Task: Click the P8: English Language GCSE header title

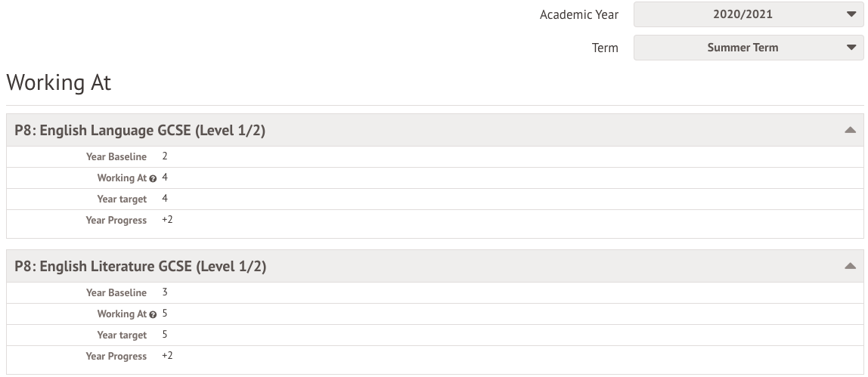Action: coord(140,131)
